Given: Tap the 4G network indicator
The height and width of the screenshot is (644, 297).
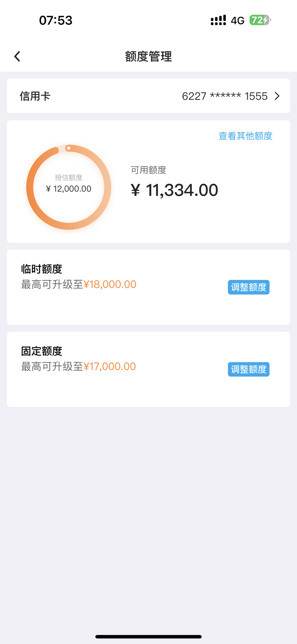Looking at the screenshot, I should (237, 21).
